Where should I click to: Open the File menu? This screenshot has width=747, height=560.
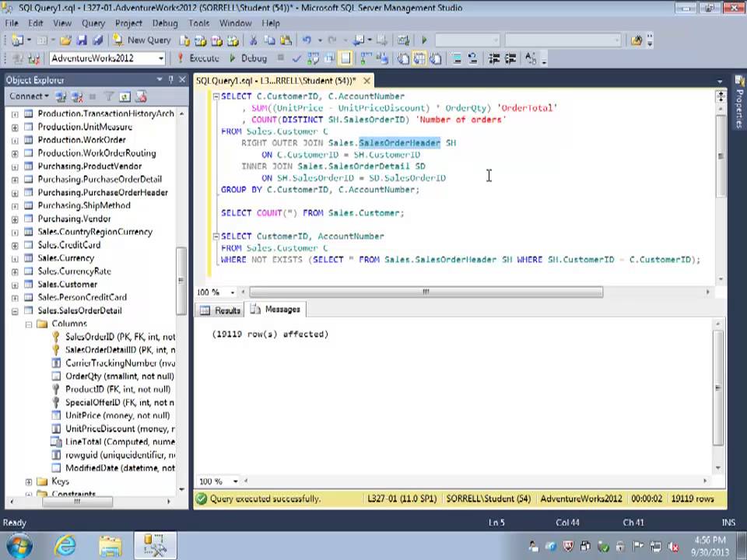click(12, 23)
